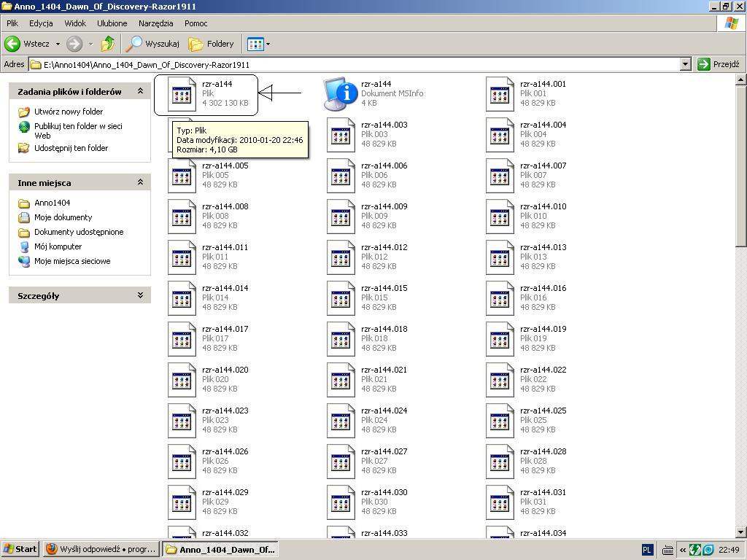This screenshot has width=747, height=560.
Task: Select rzr-a144.004 file icon
Action: pos(500,135)
